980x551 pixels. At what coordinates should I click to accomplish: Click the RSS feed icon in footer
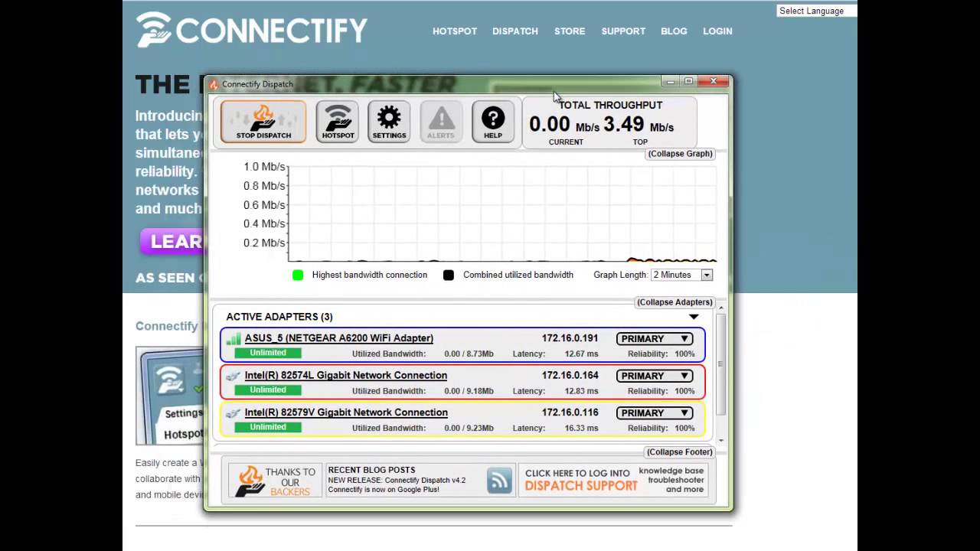[499, 481]
